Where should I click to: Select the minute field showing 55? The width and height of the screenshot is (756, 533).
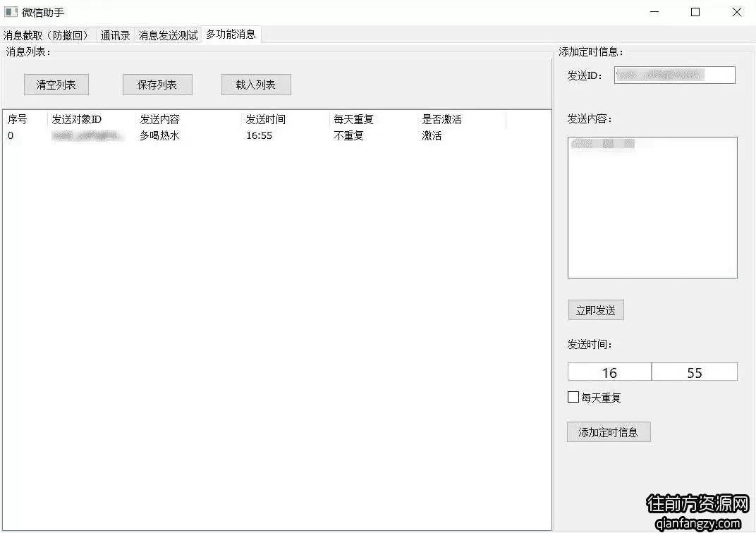click(x=695, y=372)
